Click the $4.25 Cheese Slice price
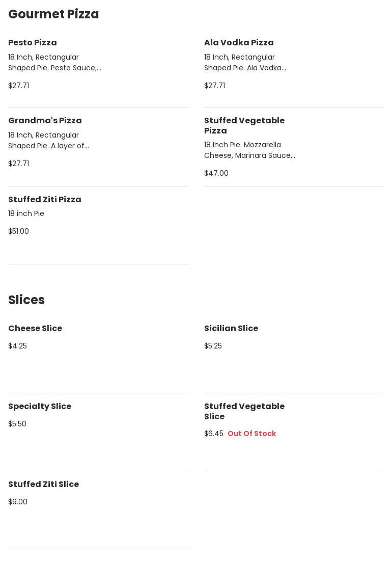This screenshot has height=567, width=392. click(x=17, y=346)
